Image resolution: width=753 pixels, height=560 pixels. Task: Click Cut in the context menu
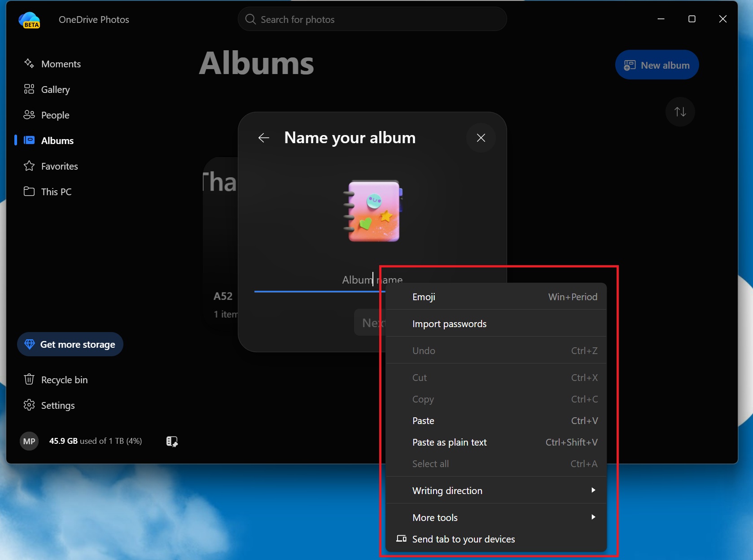pos(496,377)
